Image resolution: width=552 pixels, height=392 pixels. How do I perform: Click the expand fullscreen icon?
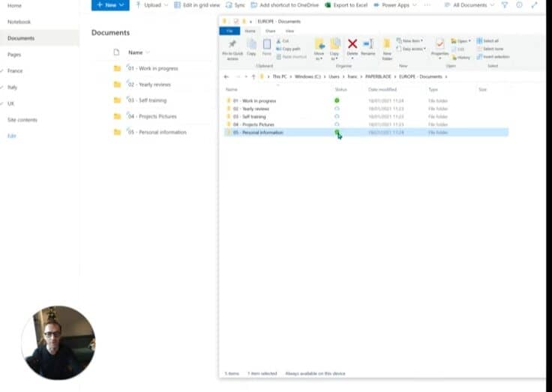(535, 5)
